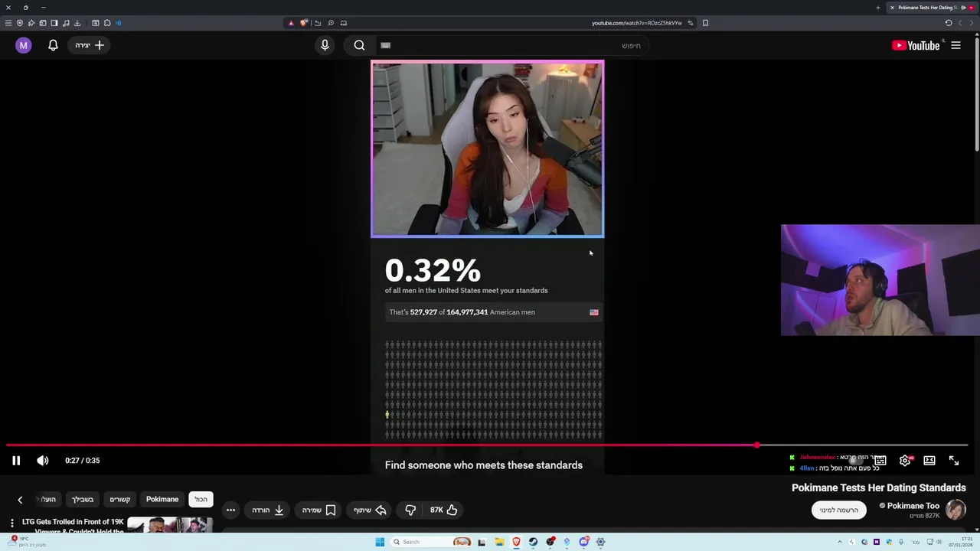Image resolution: width=980 pixels, height=551 pixels.
Task: Open File Explorer from the taskbar
Action: pos(499,542)
